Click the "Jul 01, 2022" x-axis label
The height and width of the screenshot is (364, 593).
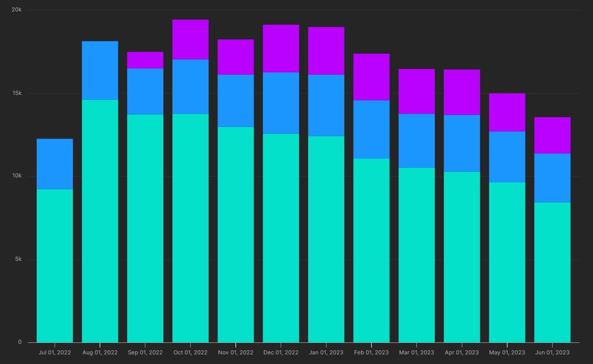click(55, 353)
